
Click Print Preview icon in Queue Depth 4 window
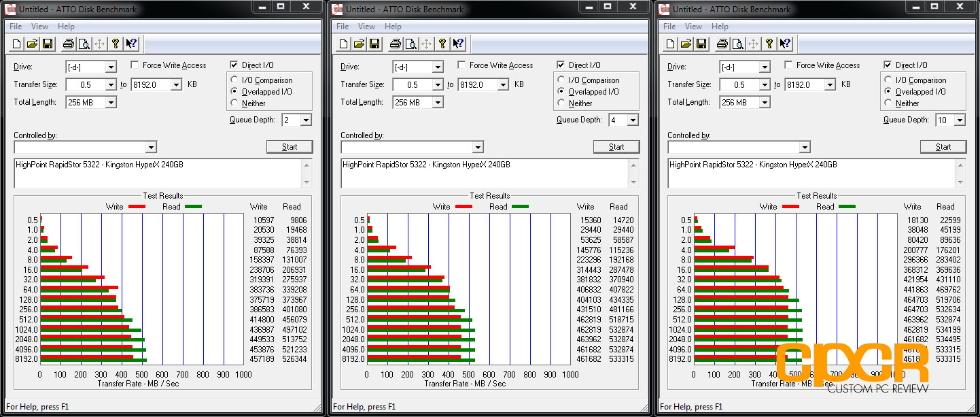[411, 44]
